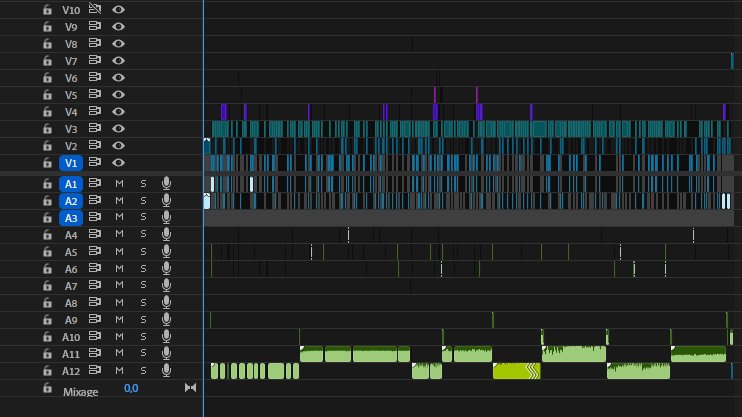Image resolution: width=742 pixels, height=417 pixels.
Task: Mute audio track A5
Action: [x=119, y=251]
